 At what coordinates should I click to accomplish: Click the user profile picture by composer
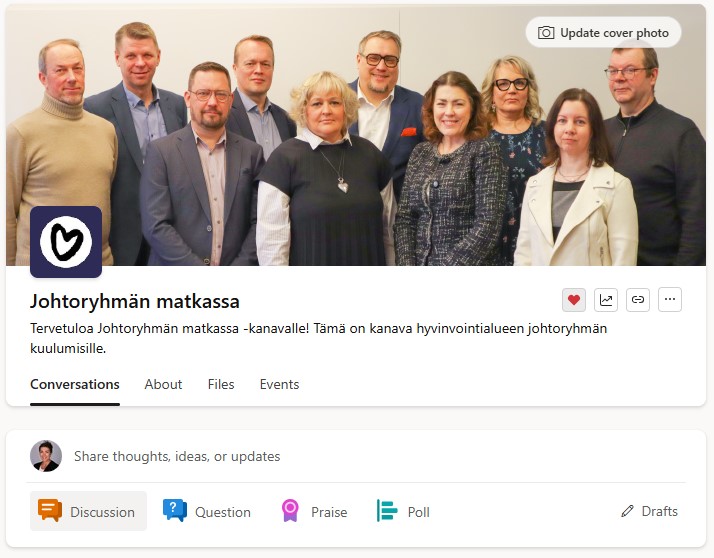46,456
